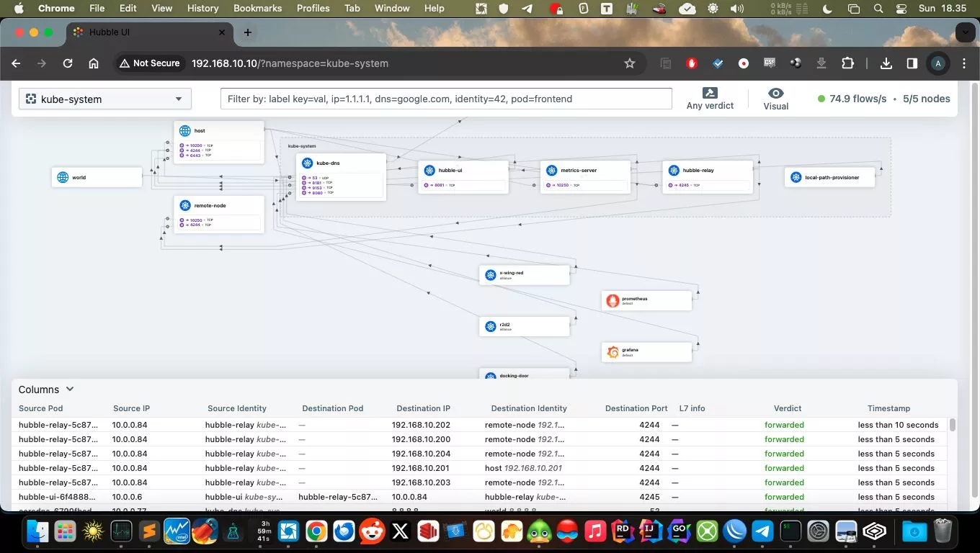The width and height of the screenshot is (980, 553).
Task: Select flow row to host 192.168.10.201
Action: [x=479, y=468]
